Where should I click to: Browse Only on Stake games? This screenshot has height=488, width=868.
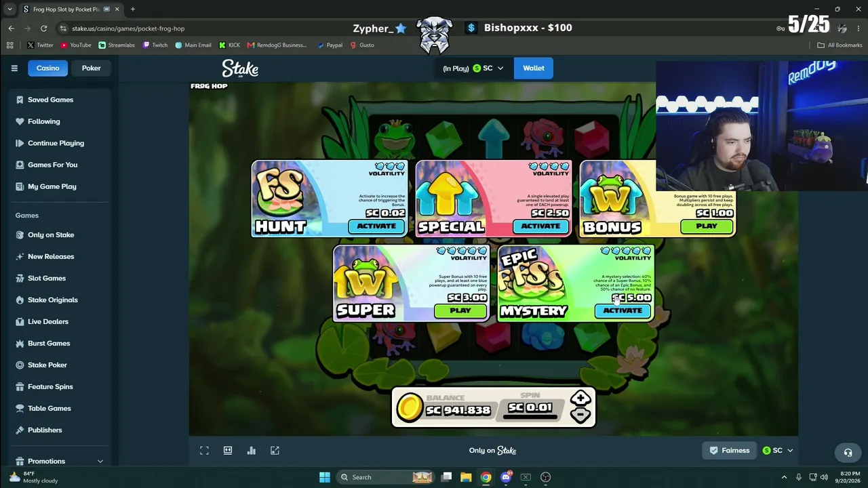(x=60, y=235)
